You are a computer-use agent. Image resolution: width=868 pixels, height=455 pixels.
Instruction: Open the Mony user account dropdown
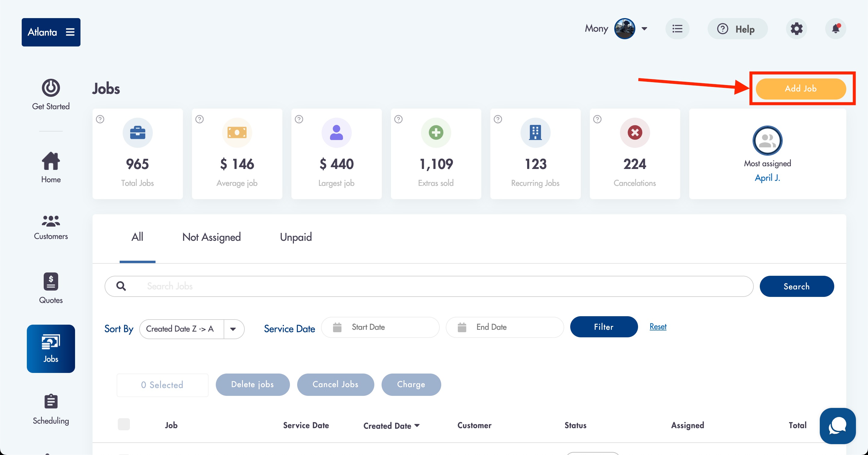(644, 29)
